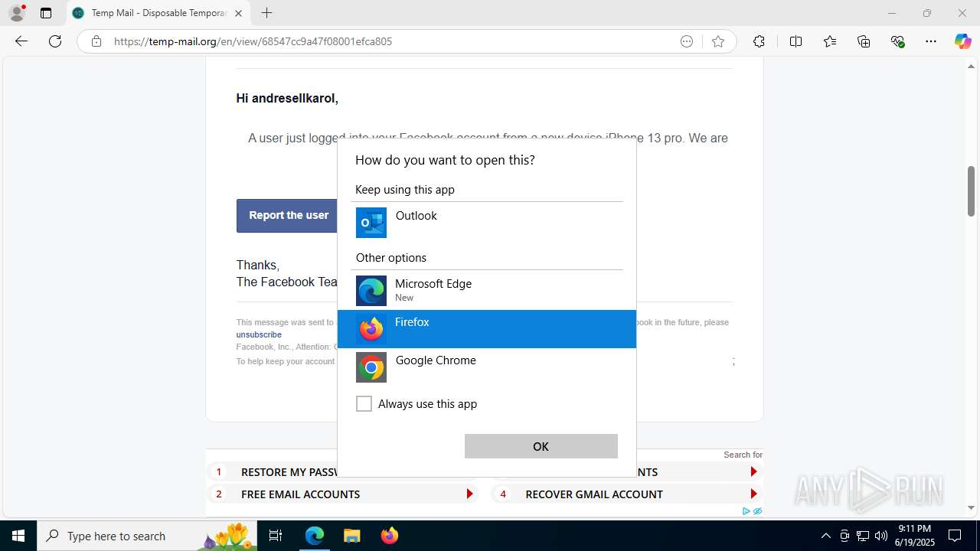Pick Firefox as the app to open
The width and height of the screenshot is (980, 551).
coord(487,329)
